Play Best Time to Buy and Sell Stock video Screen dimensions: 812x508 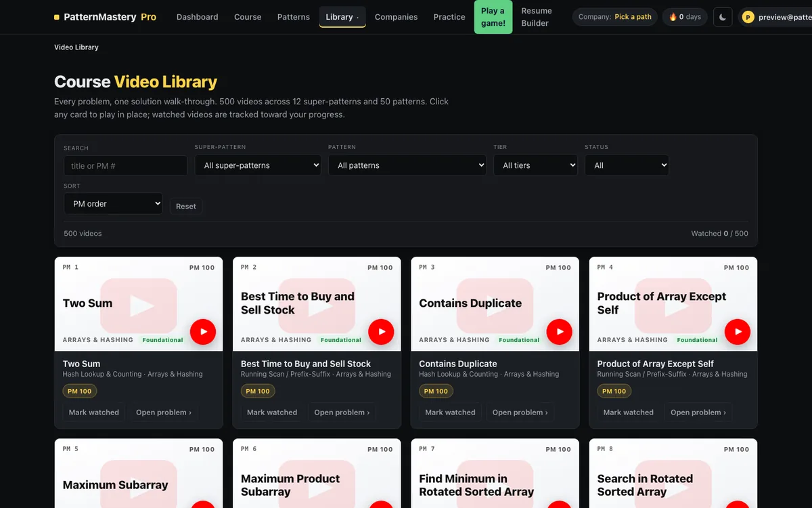tap(381, 332)
